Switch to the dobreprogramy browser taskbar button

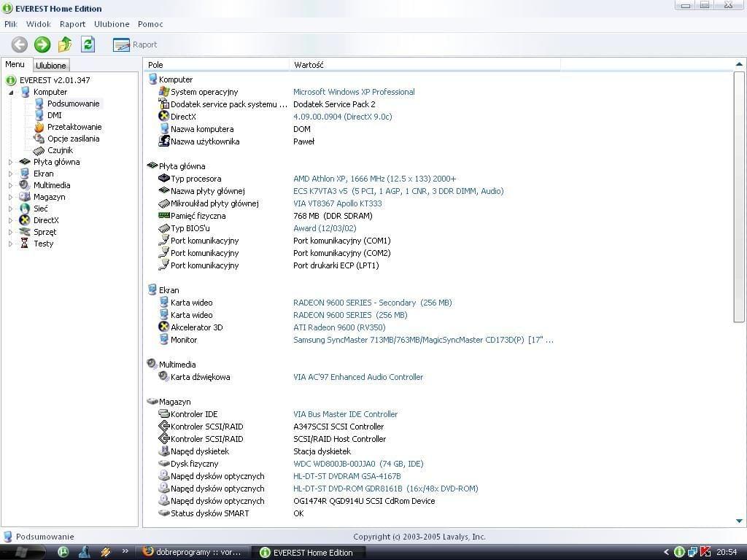[193, 553]
